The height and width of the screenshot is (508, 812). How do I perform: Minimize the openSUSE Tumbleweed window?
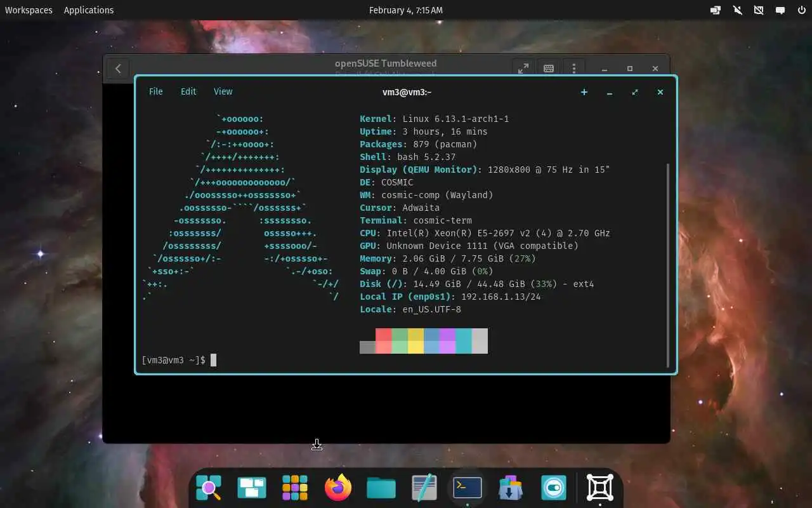coord(605,69)
